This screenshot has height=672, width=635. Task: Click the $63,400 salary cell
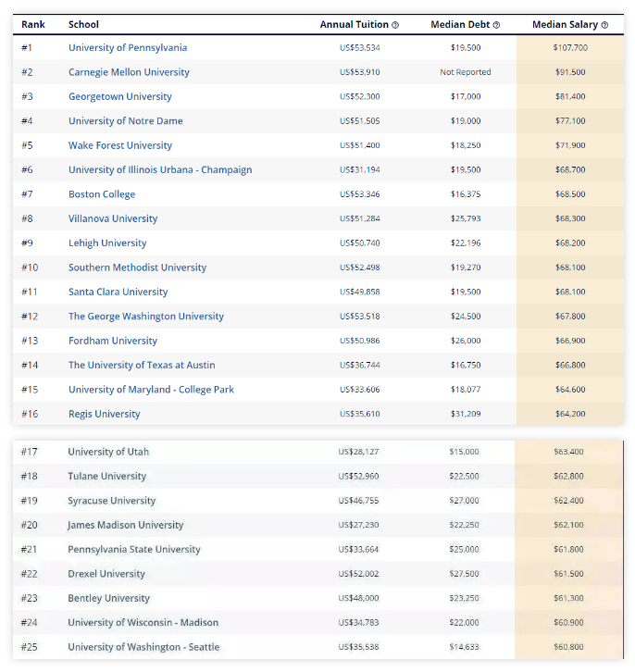tap(568, 452)
